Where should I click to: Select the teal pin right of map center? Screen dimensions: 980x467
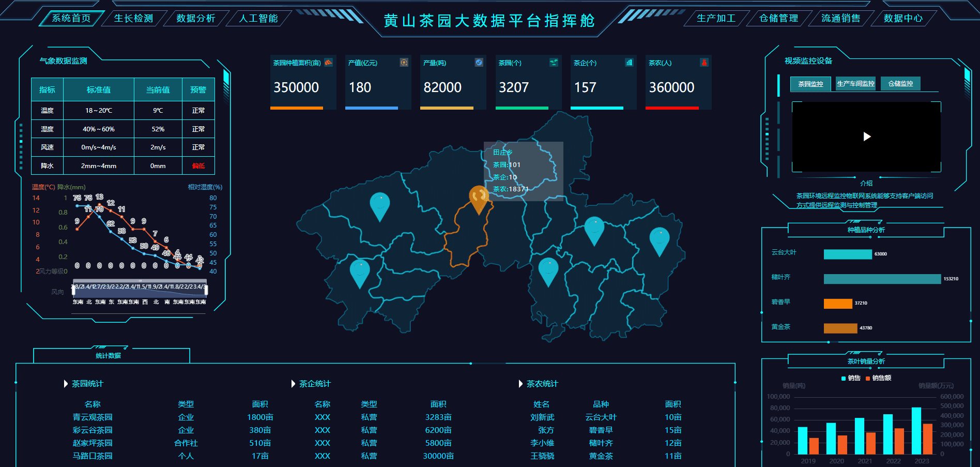594,231
